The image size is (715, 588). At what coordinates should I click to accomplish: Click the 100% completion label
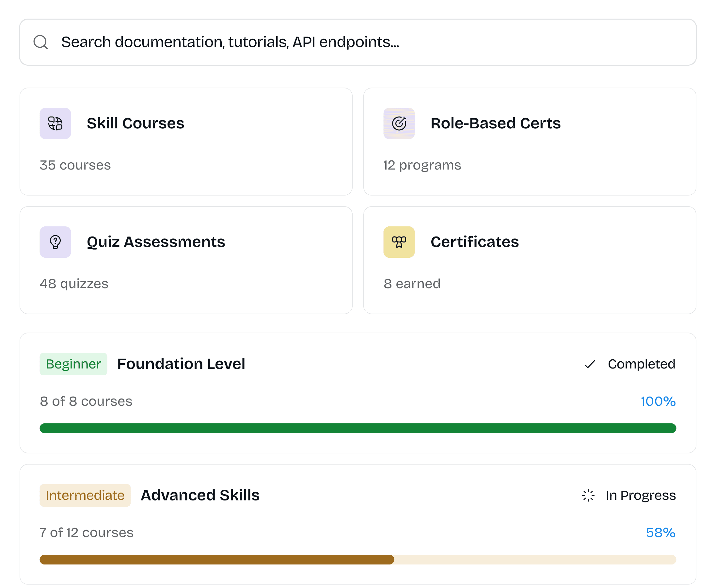point(658,401)
